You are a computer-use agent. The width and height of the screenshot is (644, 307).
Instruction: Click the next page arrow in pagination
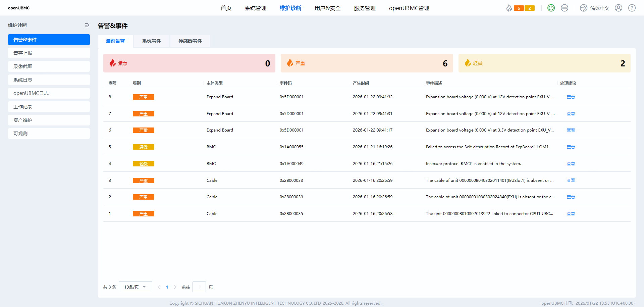(x=175, y=287)
